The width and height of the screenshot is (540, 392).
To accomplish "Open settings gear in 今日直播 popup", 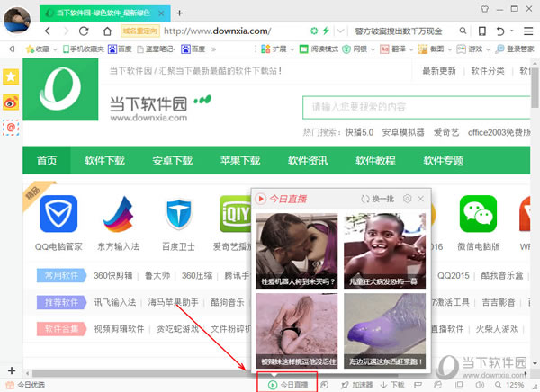I will point(407,198).
